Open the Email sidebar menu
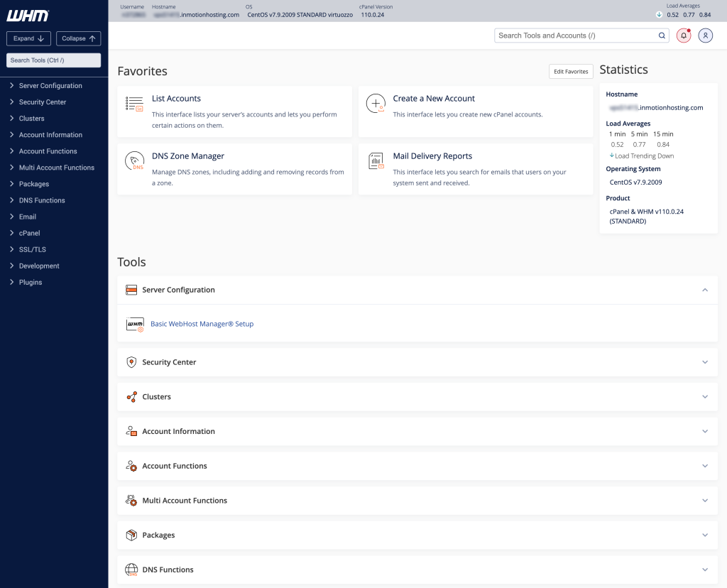This screenshot has width=727, height=588. click(28, 217)
